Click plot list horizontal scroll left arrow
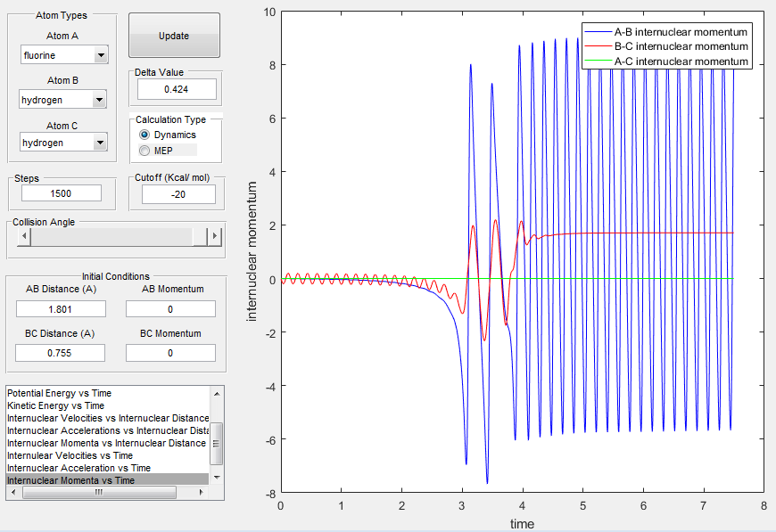The height and width of the screenshot is (532, 776). 13,492
